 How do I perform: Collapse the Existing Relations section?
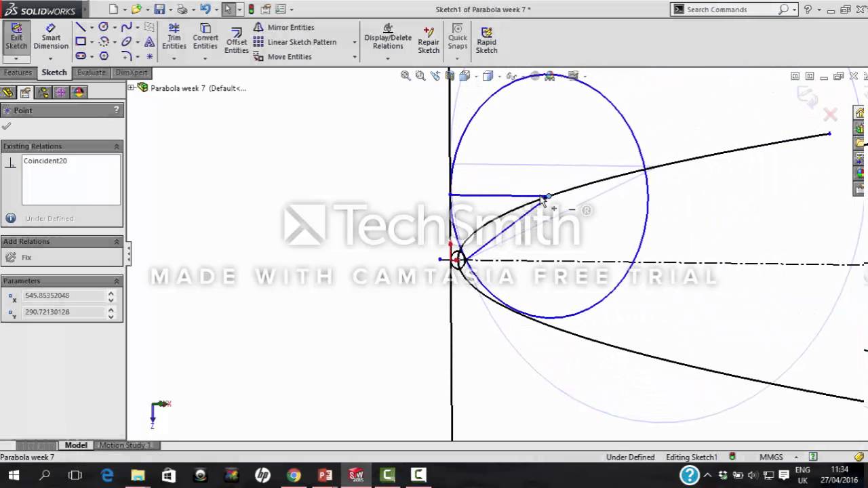coord(117,146)
